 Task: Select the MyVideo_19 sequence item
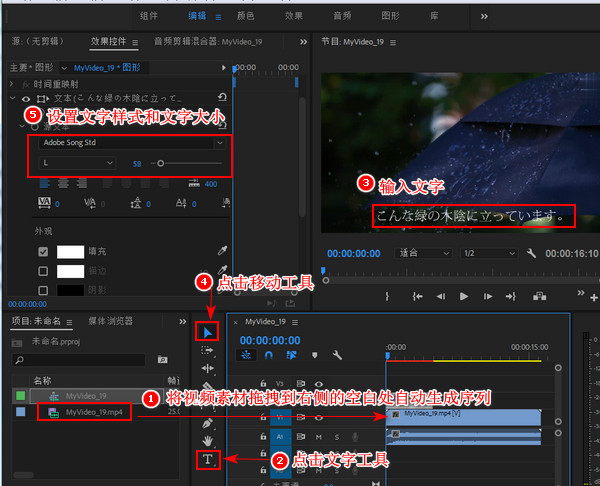coord(86,396)
